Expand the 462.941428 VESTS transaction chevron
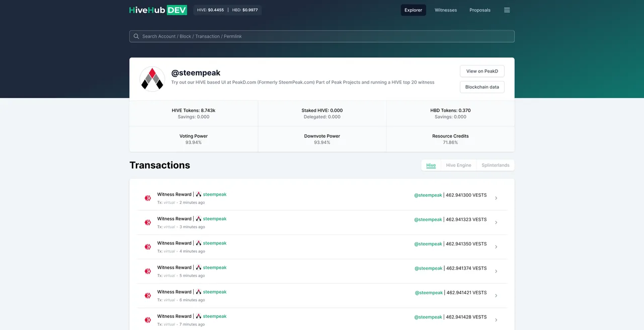644x330 pixels. coord(496,320)
